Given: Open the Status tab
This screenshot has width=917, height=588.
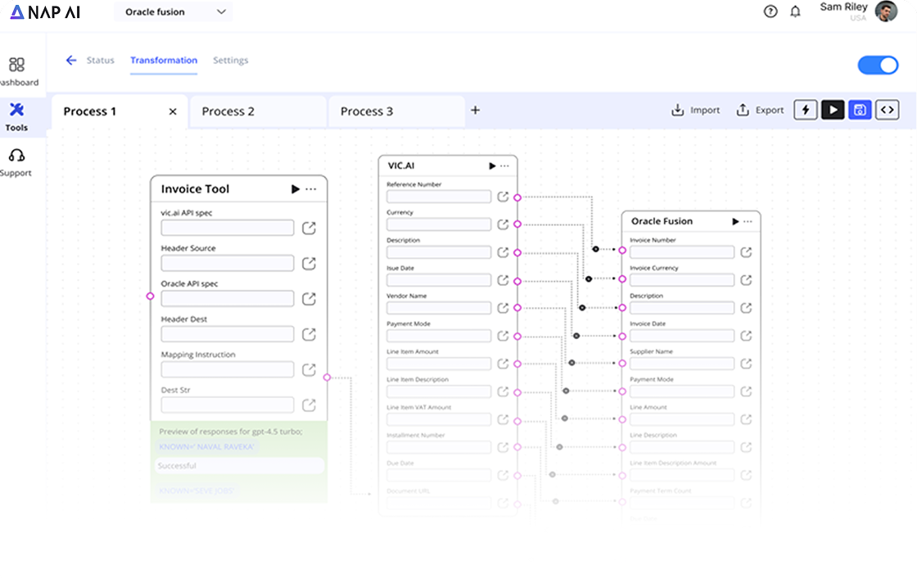Looking at the screenshot, I should (101, 61).
